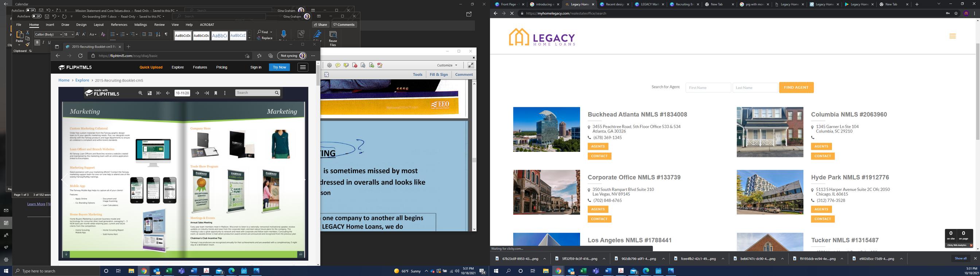Click the Acrobat delete page icon
Viewport: 980px width, 276px height.
(355, 65)
